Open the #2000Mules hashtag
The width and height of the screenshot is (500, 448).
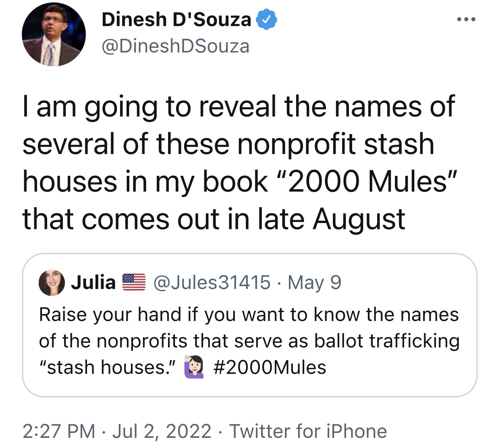270,367
